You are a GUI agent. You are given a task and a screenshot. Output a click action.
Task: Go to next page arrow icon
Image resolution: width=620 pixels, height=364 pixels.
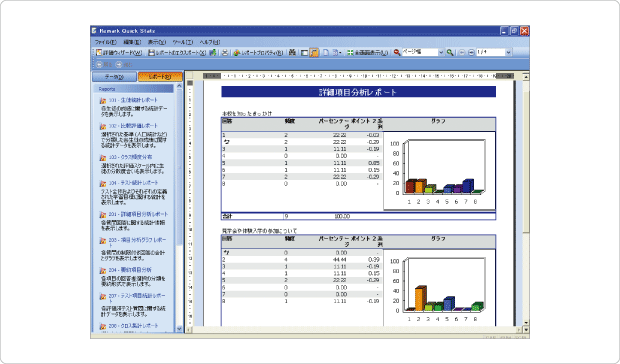(471, 53)
